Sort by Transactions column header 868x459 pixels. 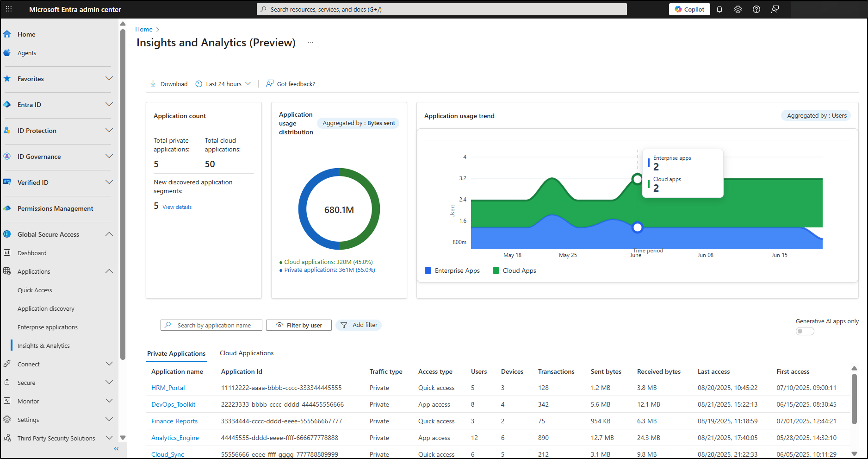[x=556, y=371]
